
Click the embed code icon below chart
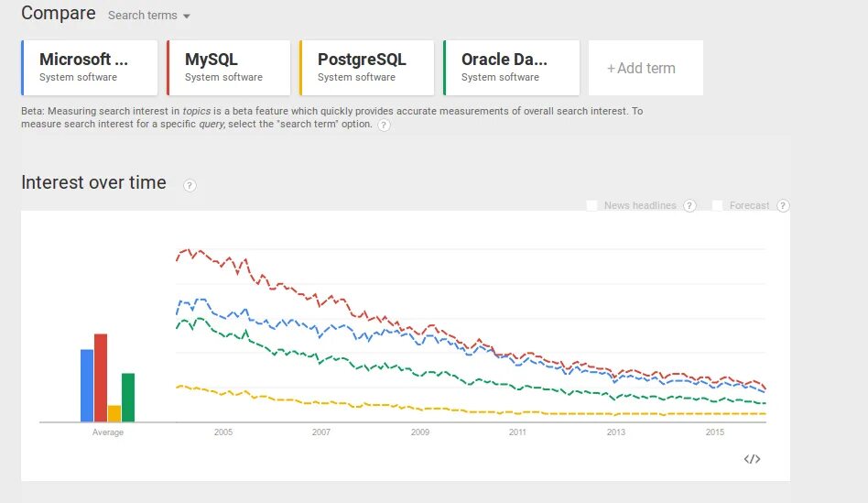pos(752,459)
